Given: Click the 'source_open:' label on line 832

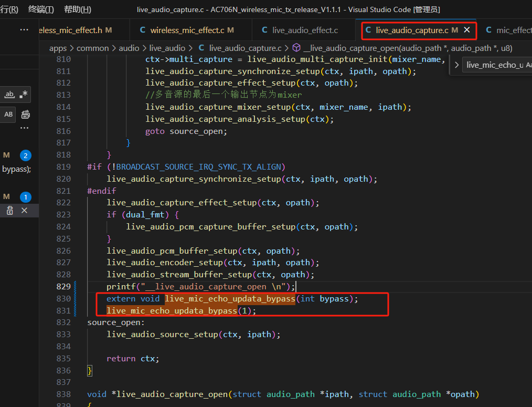Looking at the screenshot, I should (x=116, y=322).
